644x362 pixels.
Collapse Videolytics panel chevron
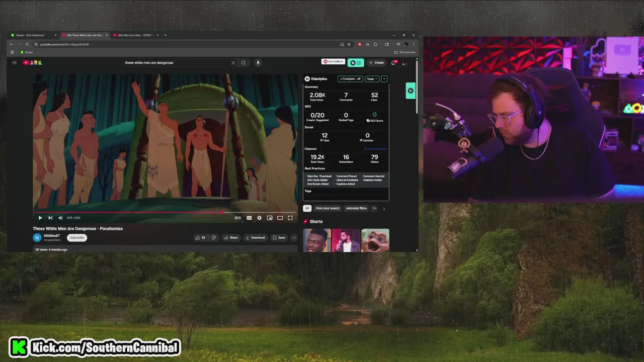click(384, 79)
